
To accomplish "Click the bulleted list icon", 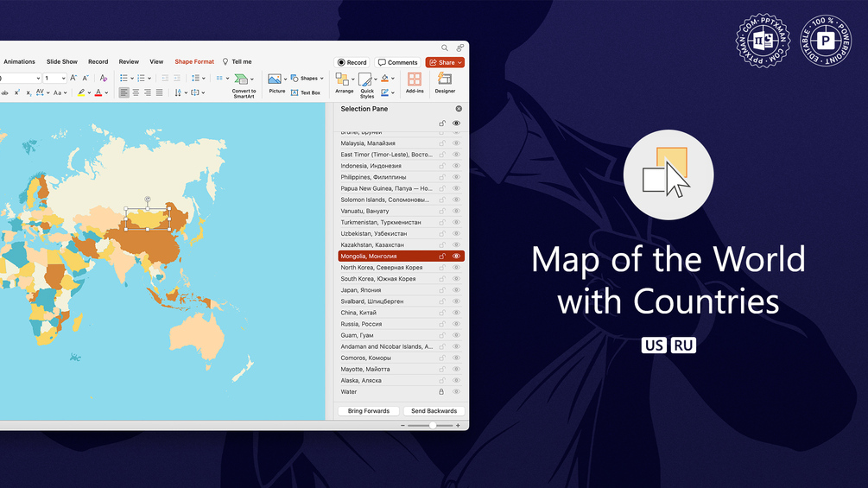I will click(x=124, y=78).
